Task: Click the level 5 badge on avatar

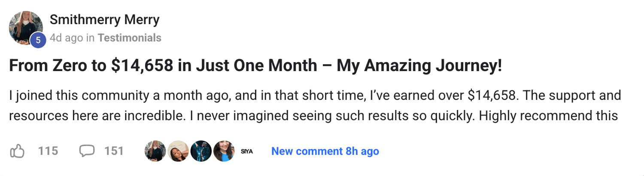Action: [x=38, y=40]
